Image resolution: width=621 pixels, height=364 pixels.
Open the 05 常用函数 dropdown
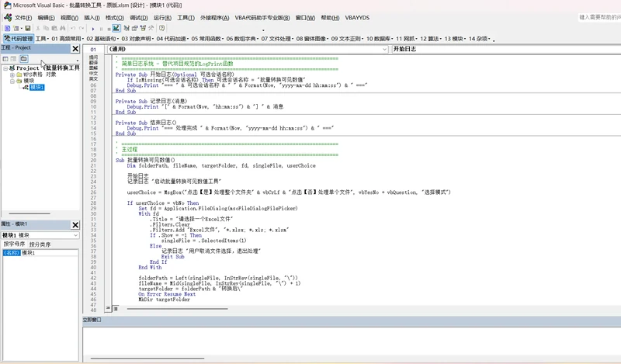[207, 39]
